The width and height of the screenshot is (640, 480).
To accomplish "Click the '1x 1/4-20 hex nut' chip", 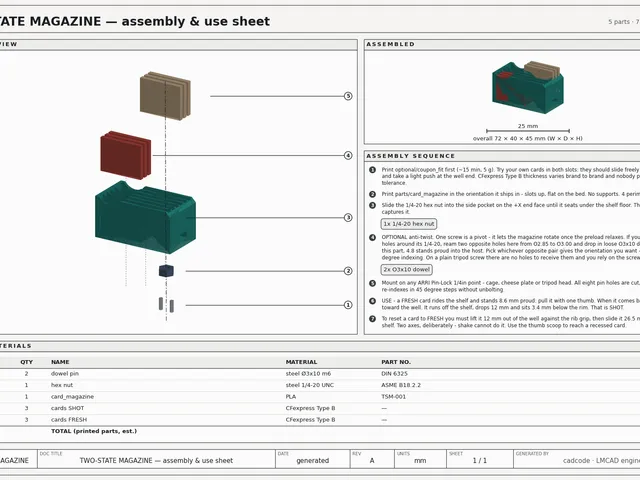I will (409, 224).
